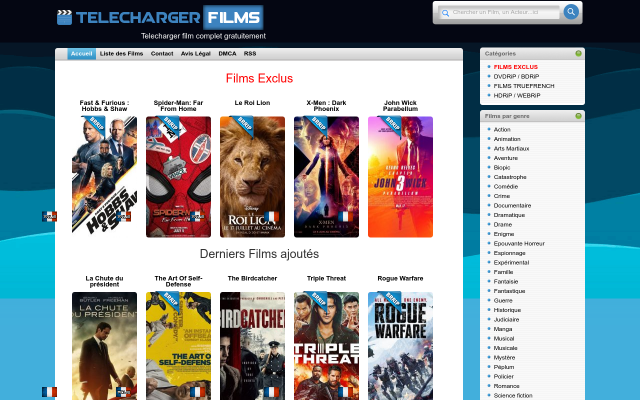Image resolution: width=640 pixels, height=400 pixels.
Task: Open the DMCA menu item
Action: 227,53
